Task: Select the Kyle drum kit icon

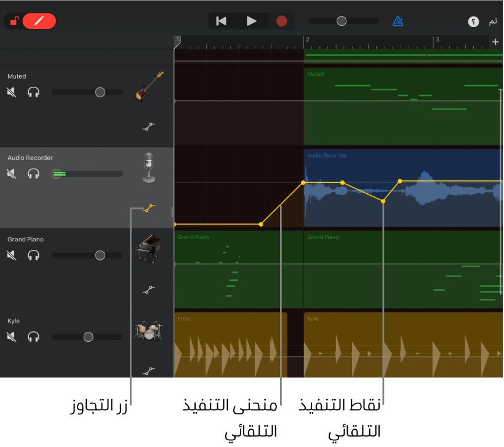Action: [148, 331]
